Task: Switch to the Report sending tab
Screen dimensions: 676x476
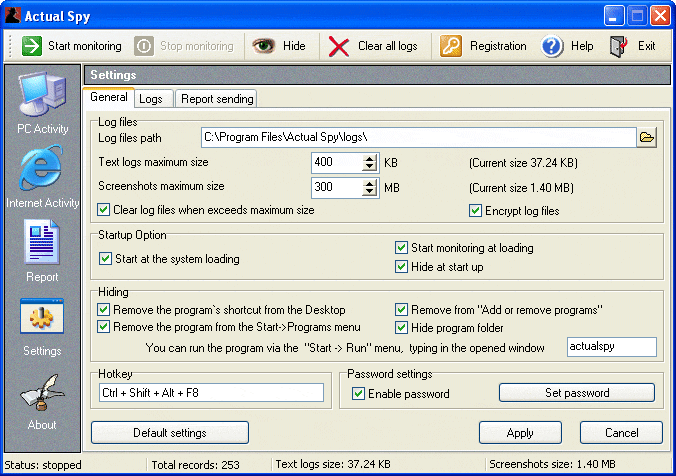Action: 217,99
